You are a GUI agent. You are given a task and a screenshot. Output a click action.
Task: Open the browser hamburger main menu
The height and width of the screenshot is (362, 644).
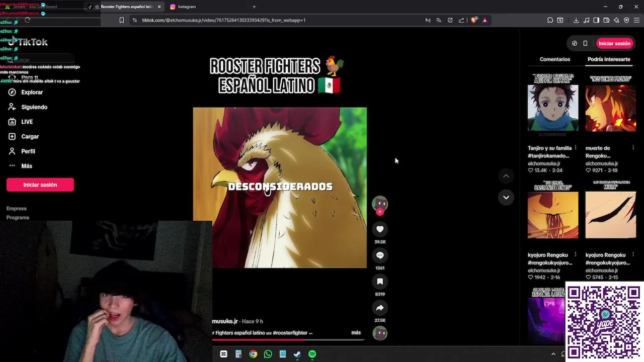point(636,20)
